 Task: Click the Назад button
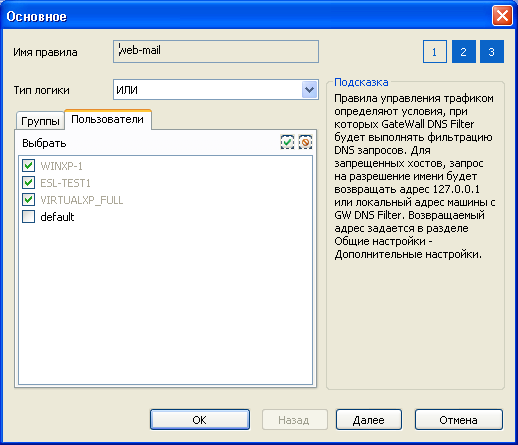click(x=294, y=420)
